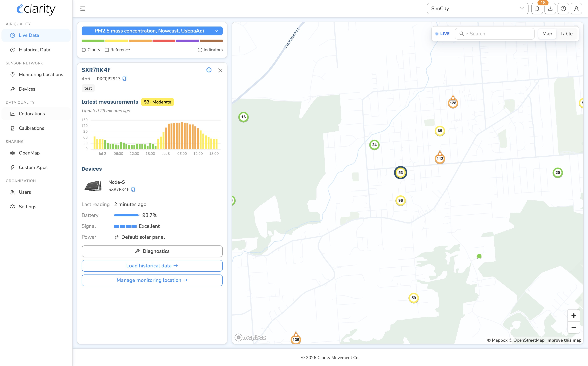
Task: Click the green AQI legend swatch
Action: (93, 41)
